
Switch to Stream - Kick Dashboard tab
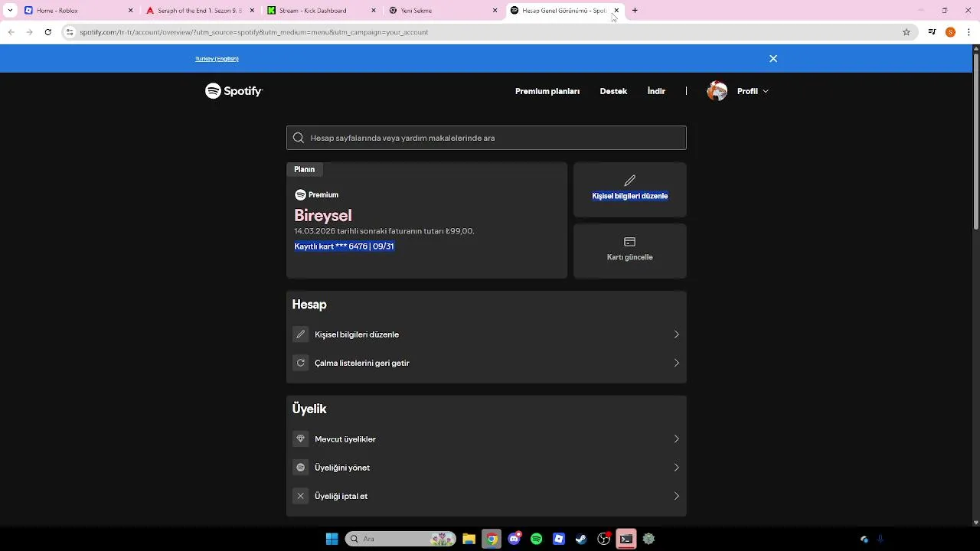320,11
